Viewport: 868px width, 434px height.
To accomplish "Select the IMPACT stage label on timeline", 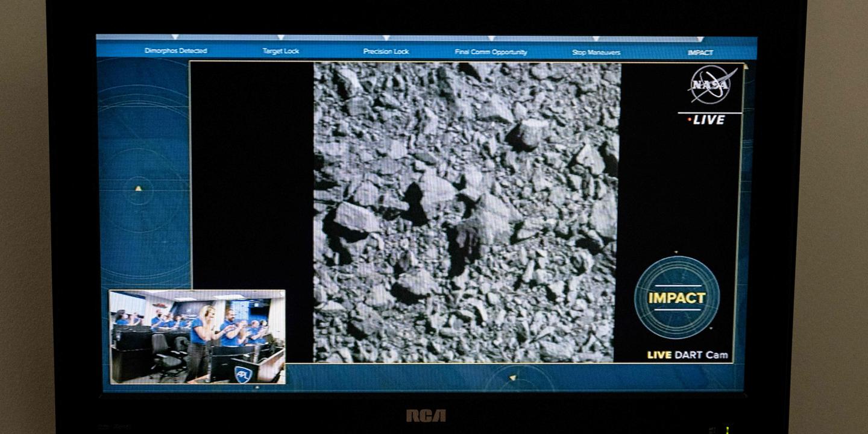I will (x=701, y=52).
